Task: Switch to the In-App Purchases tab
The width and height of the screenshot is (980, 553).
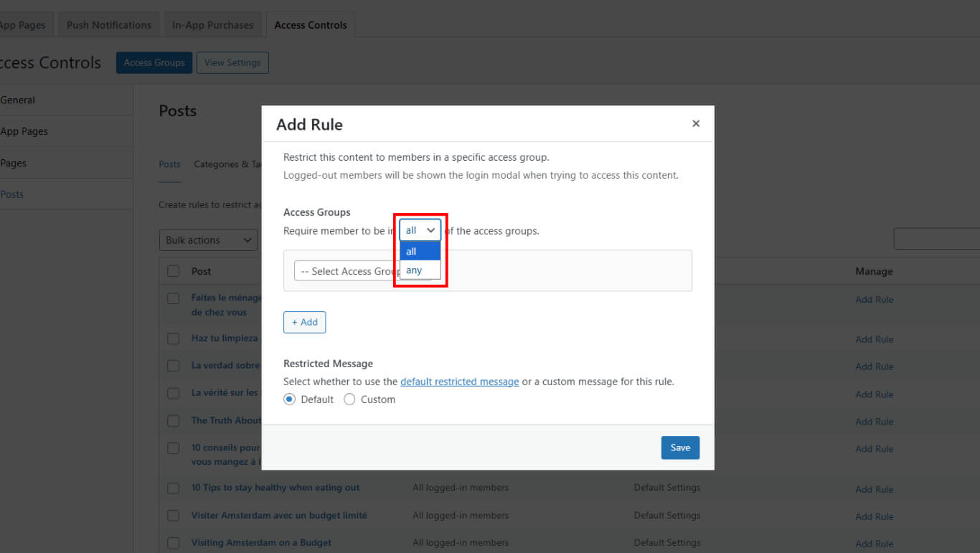Action: pos(212,25)
